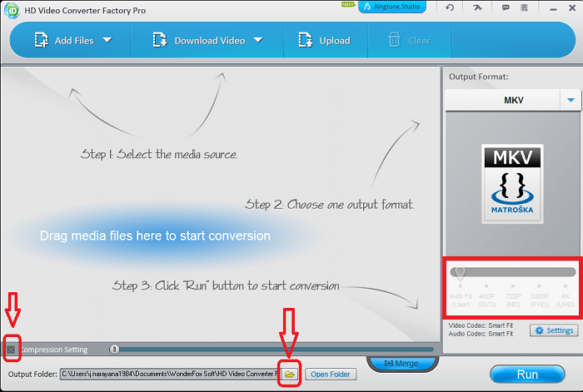Screen dimensions: 583x392
Task: Browse output folder with yellow folder icon
Action: coord(290,374)
